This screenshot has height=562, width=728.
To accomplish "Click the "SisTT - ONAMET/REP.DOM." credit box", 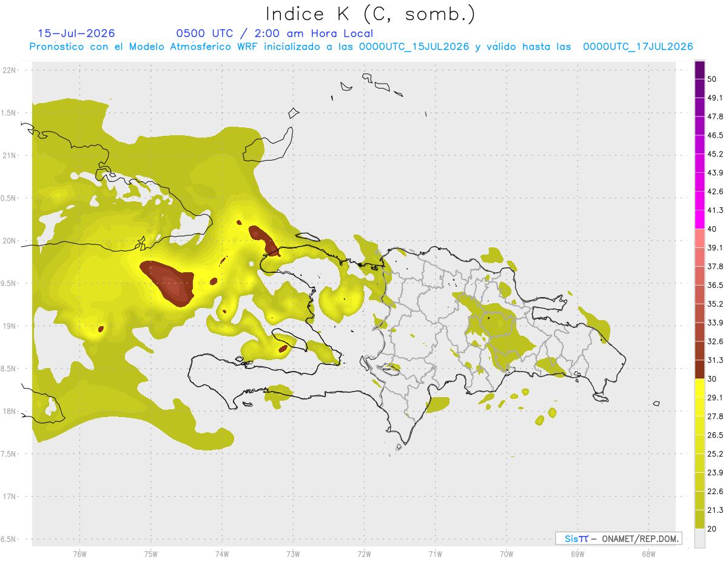I will click(x=618, y=538).
